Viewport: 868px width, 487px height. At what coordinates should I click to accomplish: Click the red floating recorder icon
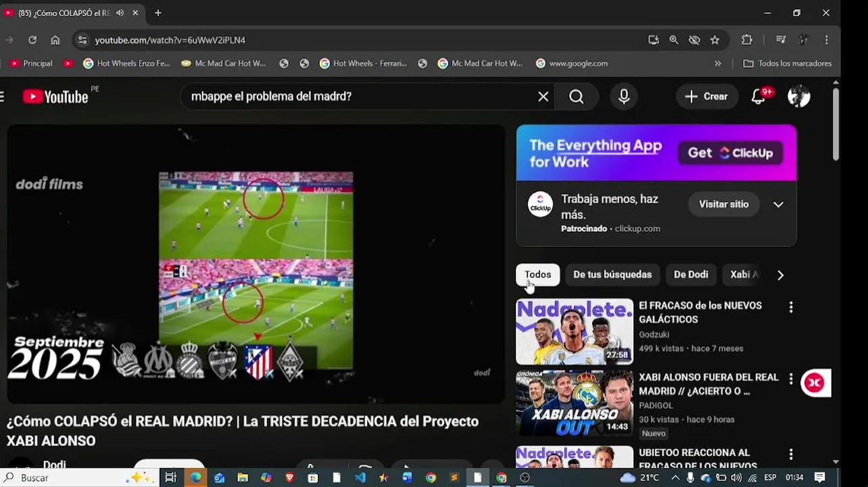pos(815,384)
